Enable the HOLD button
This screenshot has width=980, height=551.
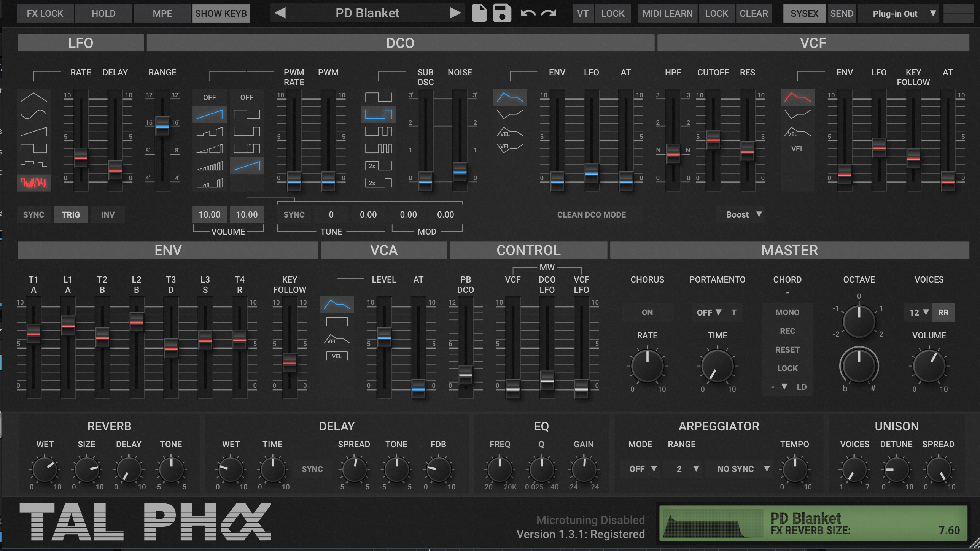[x=103, y=14]
